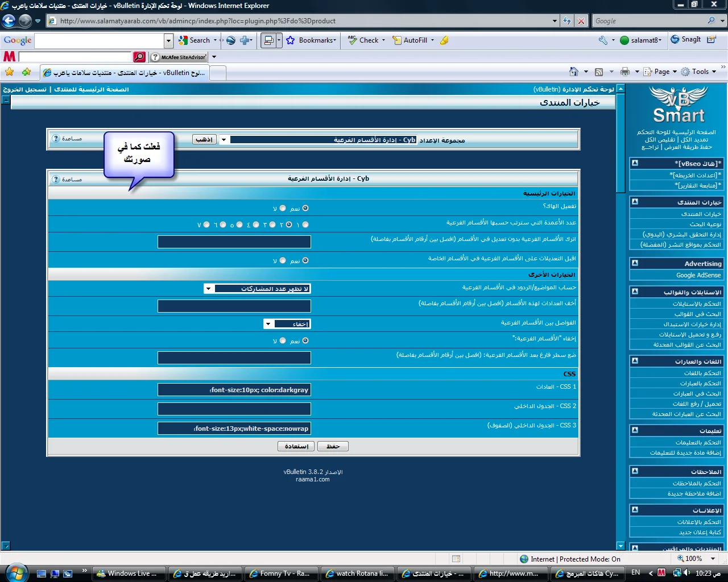Select the ٧ columns radio button
Viewport: 728px width, 582px height.
[206, 225]
